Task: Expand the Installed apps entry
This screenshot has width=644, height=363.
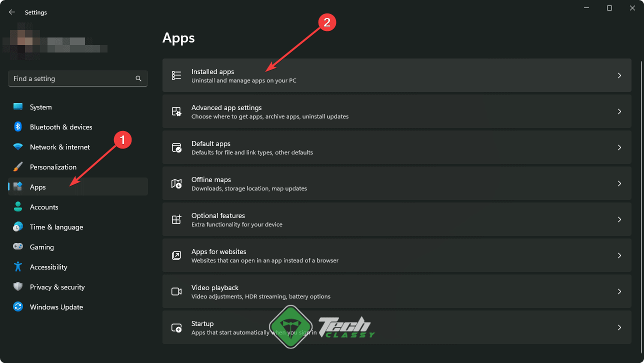Action: coord(619,75)
